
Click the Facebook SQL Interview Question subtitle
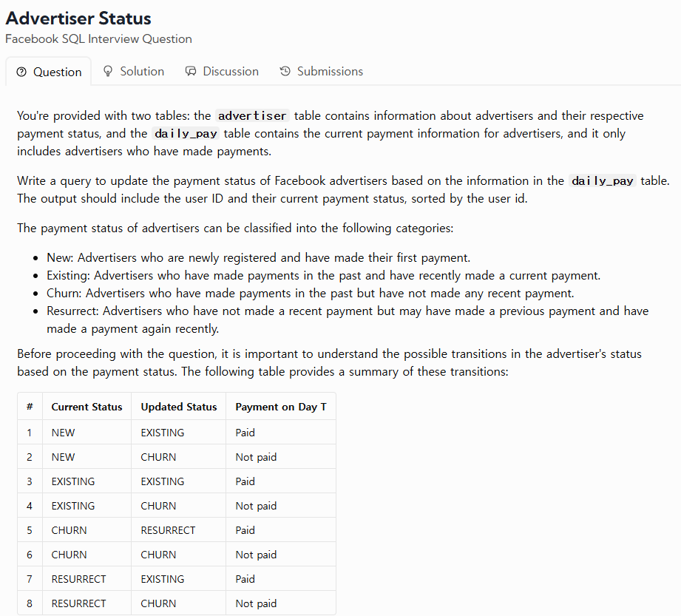tap(98, 39)
